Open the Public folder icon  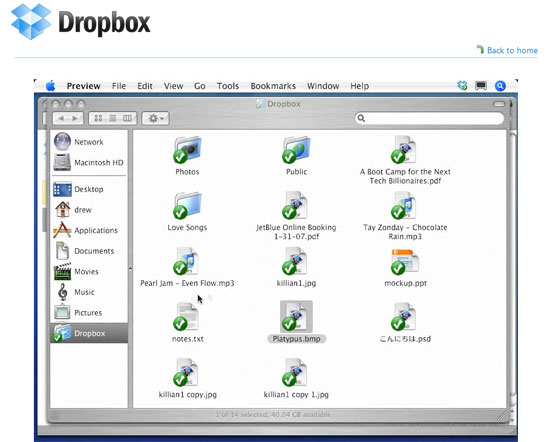(x=296, y=149)
